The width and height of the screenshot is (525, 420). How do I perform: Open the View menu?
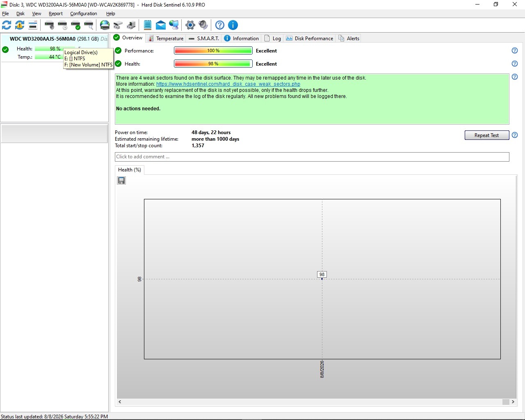click(x=37, y=14)
